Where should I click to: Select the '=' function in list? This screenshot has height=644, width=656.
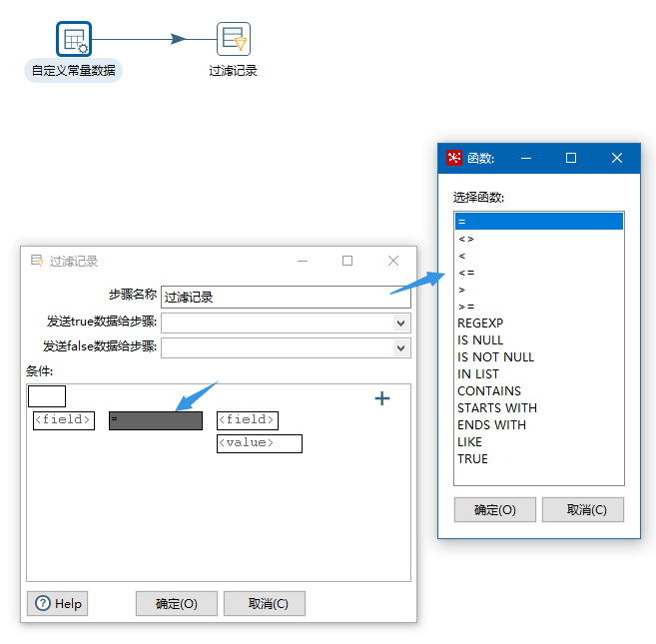[539, 222]
